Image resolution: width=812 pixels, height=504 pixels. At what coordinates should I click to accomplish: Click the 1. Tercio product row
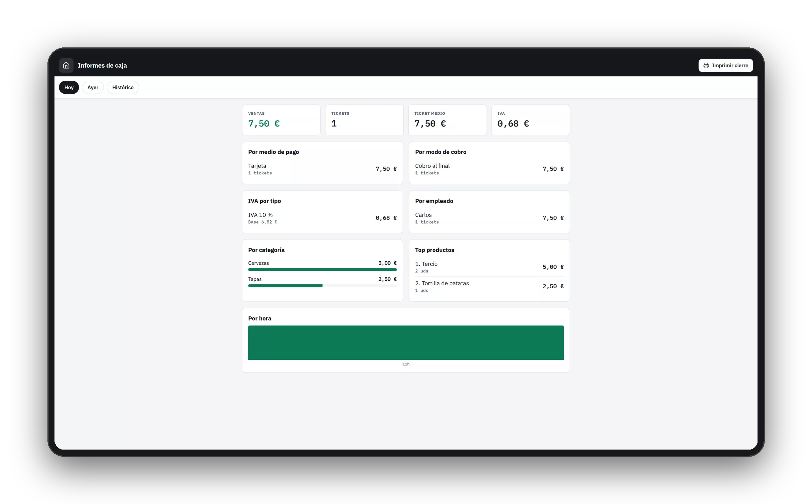pyautogui.click(x=489, y=267)
